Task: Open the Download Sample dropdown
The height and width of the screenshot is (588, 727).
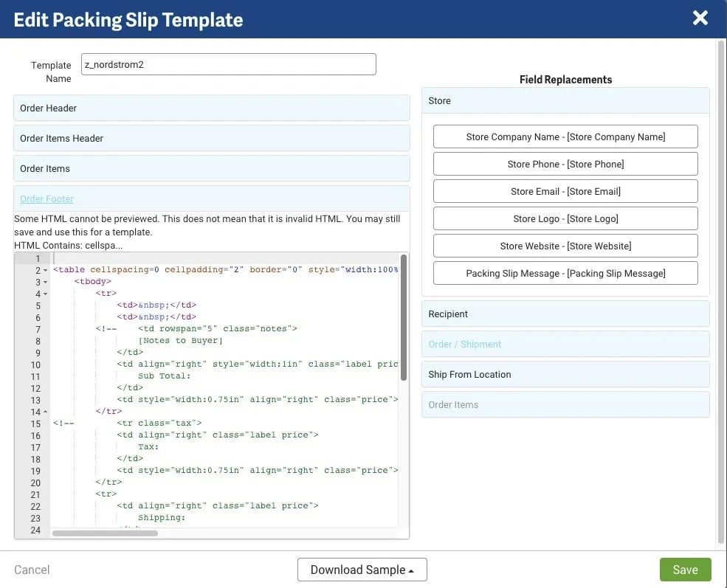Action: 362,569
